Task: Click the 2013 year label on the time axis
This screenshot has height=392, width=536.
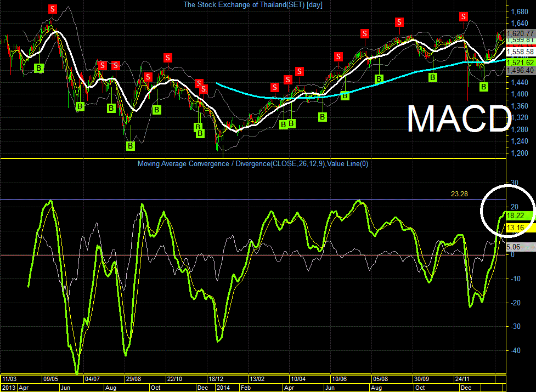Action: pyautogui.click(x=9, y=388)
